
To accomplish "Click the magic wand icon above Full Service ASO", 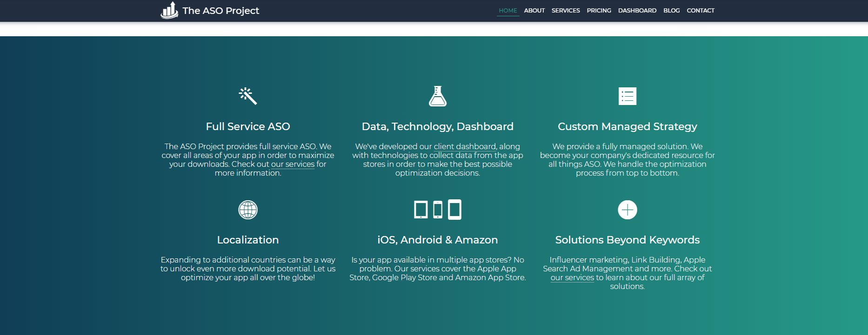I will (x=248, y=96).
